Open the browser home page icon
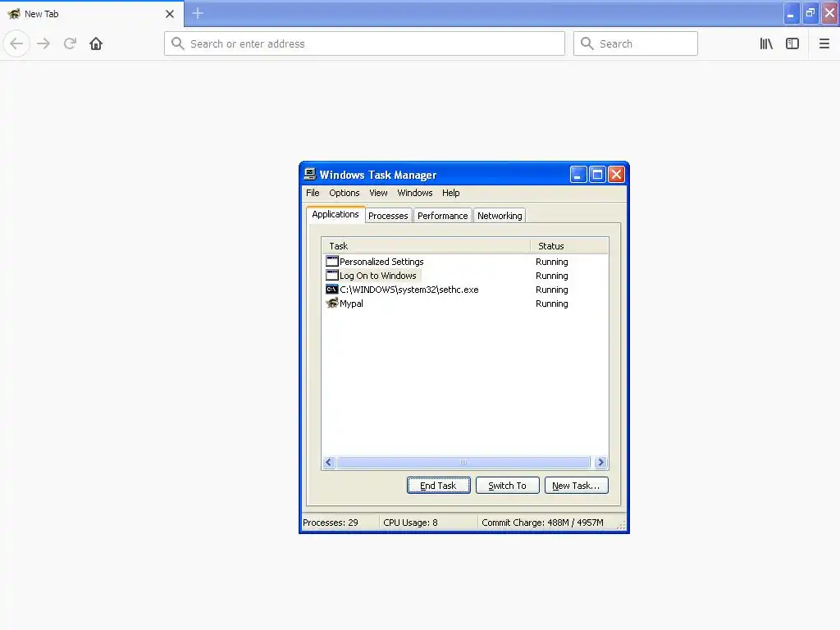 pyautogui.click(x=96, y=43)
